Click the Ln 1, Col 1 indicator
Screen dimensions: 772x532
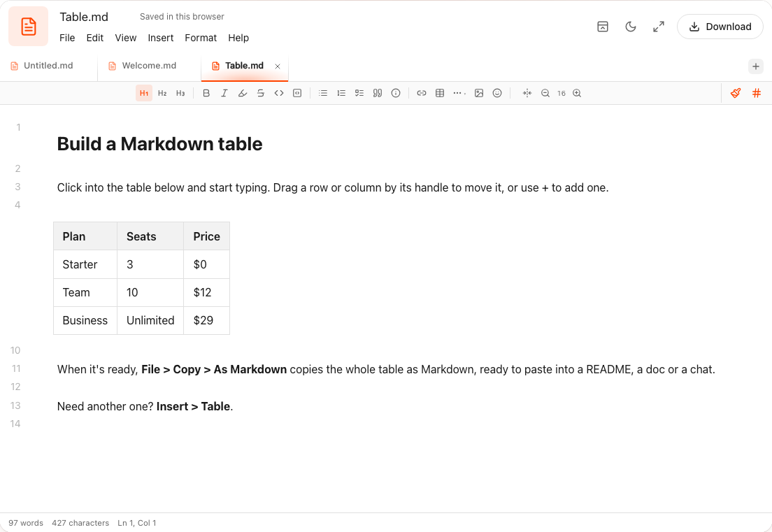(137, 523)
